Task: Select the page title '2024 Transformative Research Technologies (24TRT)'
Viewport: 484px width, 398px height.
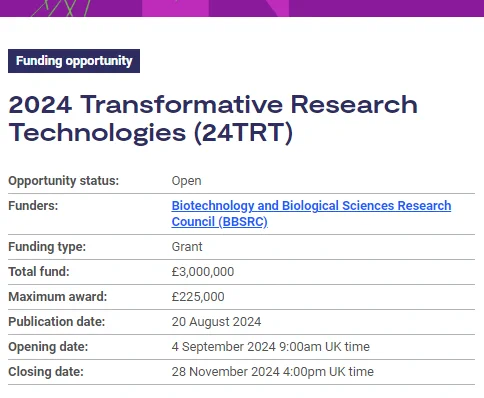Action: tap(213, 119)
